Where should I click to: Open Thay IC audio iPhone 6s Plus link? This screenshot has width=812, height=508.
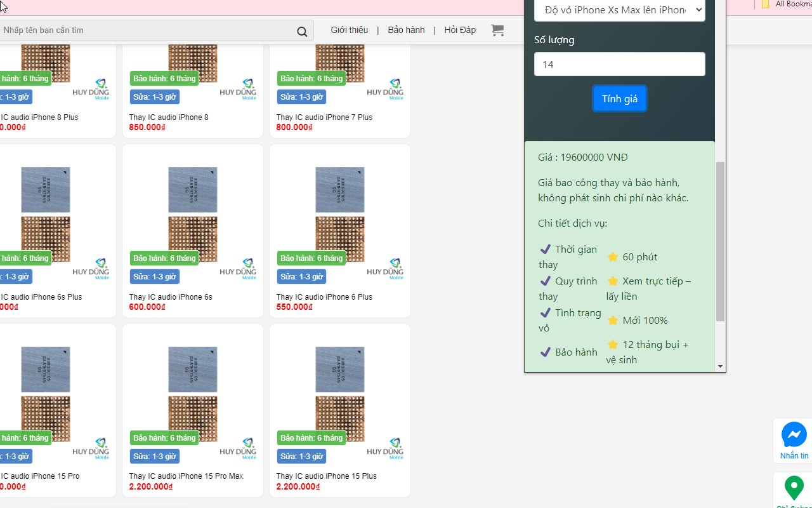[41, 297]
